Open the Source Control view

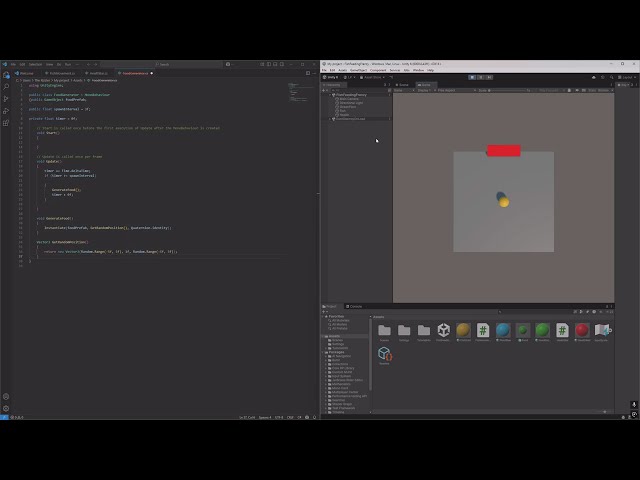pos(6,99)
